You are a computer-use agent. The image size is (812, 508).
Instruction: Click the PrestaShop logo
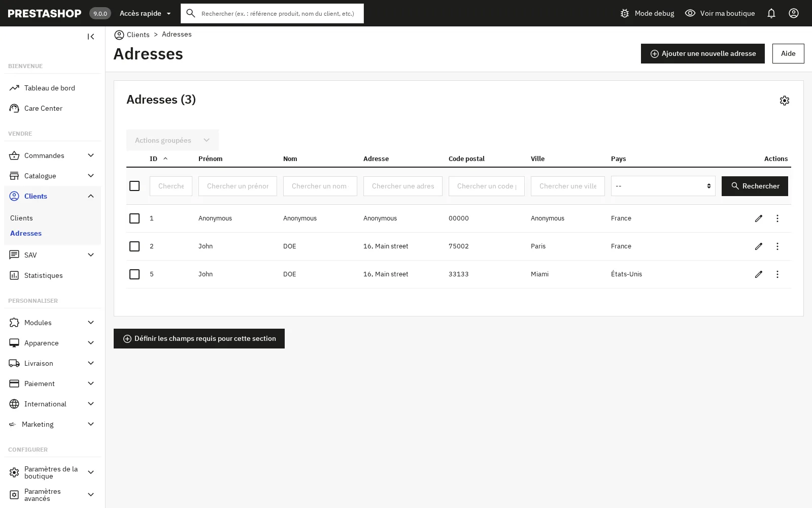tap(45, 13)
